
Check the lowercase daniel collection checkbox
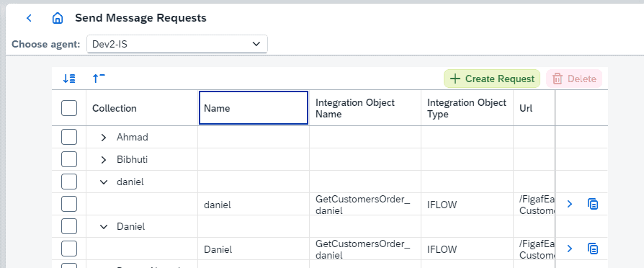pos(69,182)
